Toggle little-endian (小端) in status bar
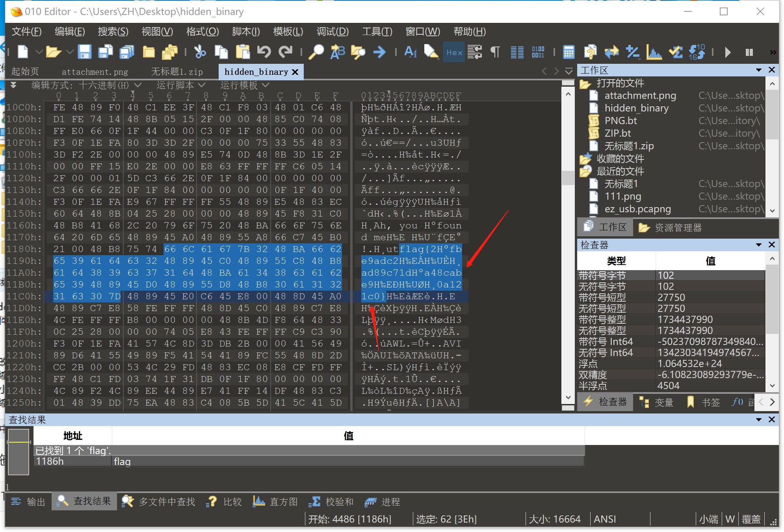The width and height of the screenshot is (784, 532). tap(708, 519)
